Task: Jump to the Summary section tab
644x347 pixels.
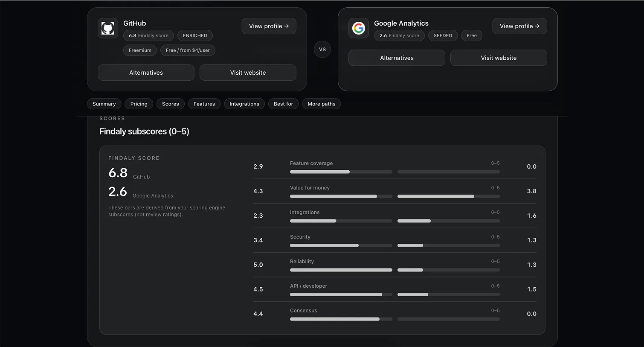Action: (x=104, y=104)
